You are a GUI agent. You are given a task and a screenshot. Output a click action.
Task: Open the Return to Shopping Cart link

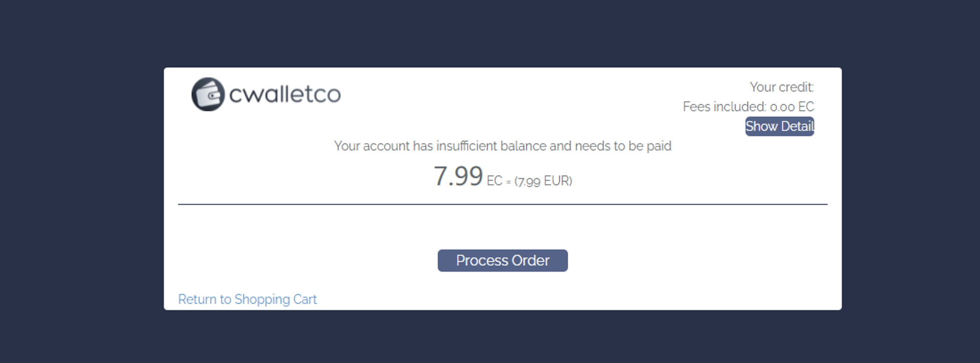[x=247, y=299]
